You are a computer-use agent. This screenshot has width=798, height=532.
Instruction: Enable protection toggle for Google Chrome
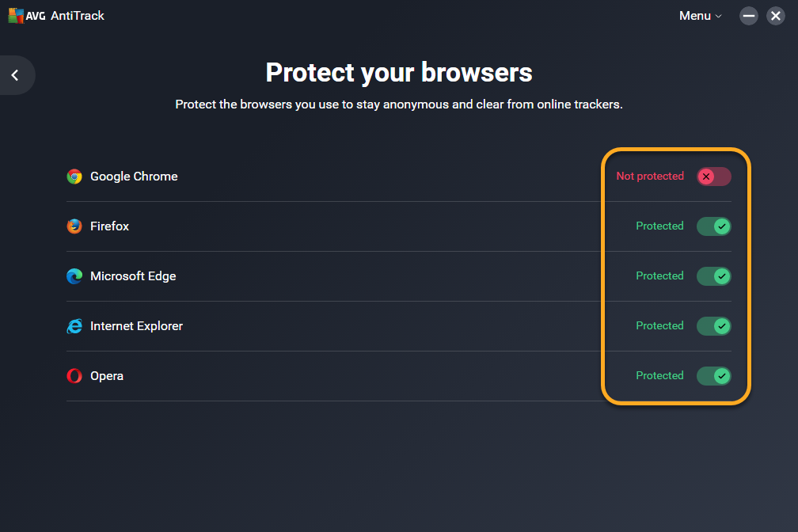click(x=713, y=177)
